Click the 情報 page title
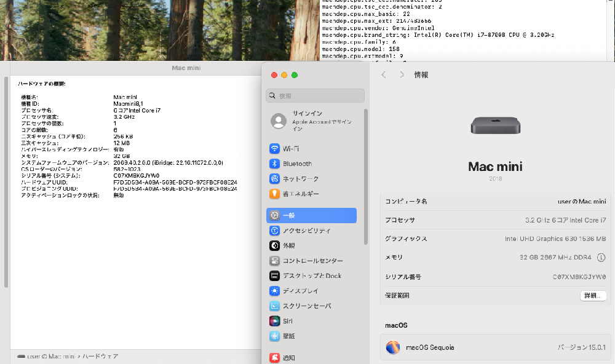615x364 pixels. [x=421, y=74]
